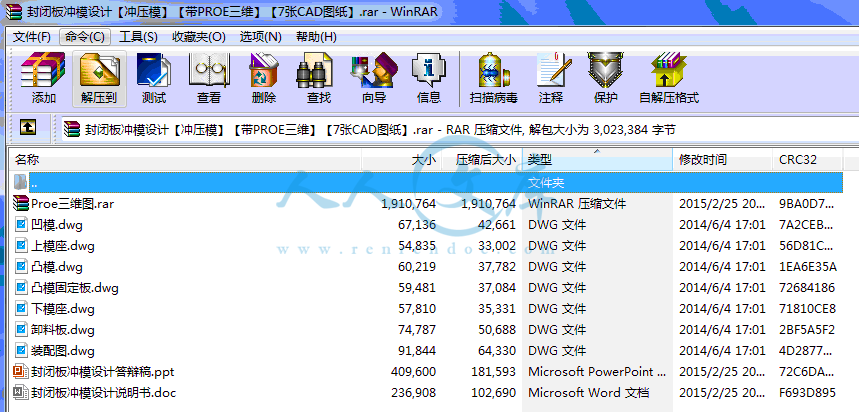Click the parent folder '..' icon
The height and width of the screenshot is (412, 859).
[x=20, y=182]
